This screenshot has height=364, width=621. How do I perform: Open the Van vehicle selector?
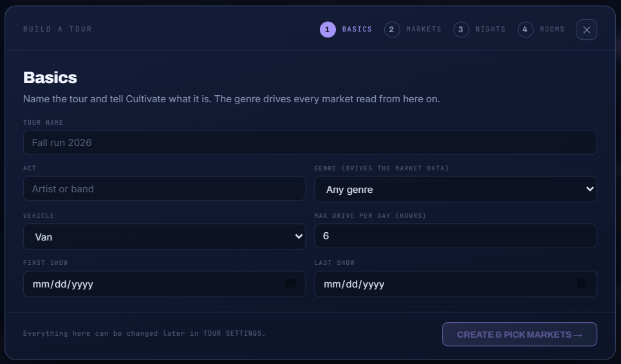tap(164, 237)
